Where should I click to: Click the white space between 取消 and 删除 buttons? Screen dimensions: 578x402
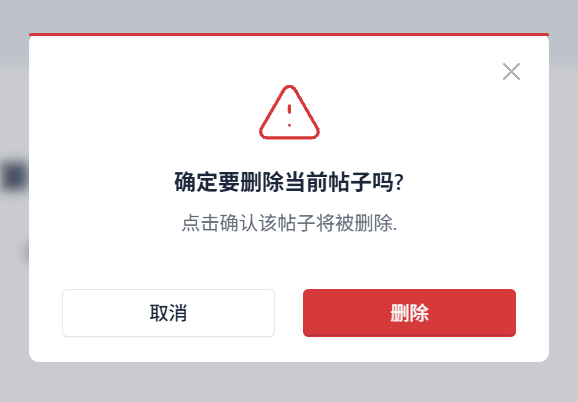click(289, 313)
